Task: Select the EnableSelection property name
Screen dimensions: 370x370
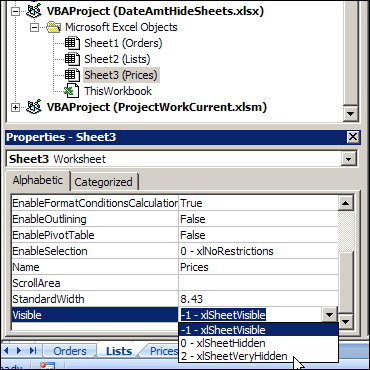Action: pyautogui.click(x=95, y=251)
